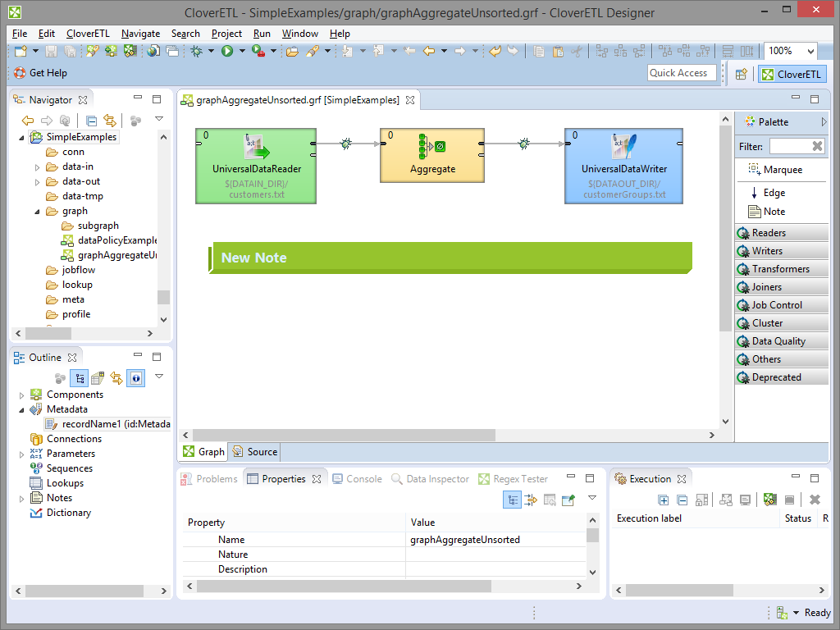
Task: Click the Undo curved arrow icon
Action: pyautogui.click(x=495, y=51)
